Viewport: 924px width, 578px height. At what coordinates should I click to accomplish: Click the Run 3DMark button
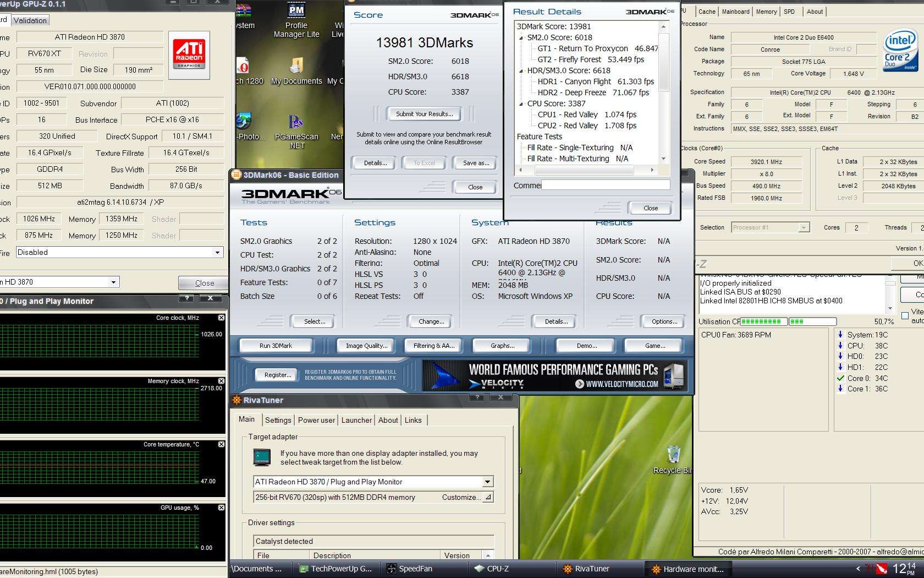tap(276, 346)
